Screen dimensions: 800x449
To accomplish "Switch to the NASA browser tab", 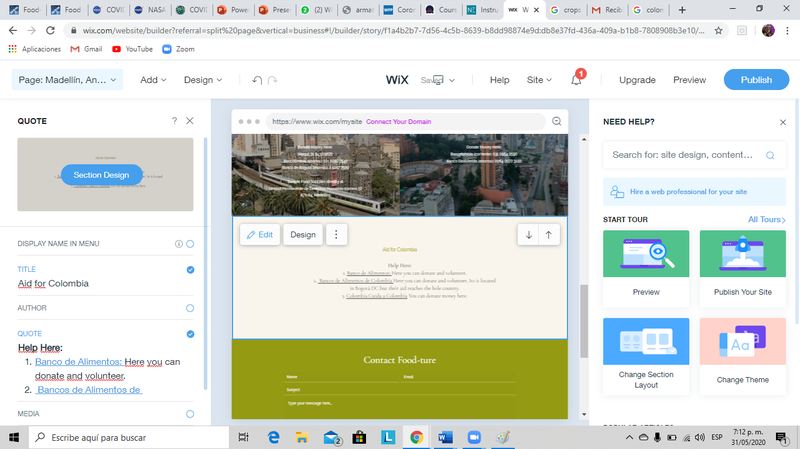I will pos(150,10).
